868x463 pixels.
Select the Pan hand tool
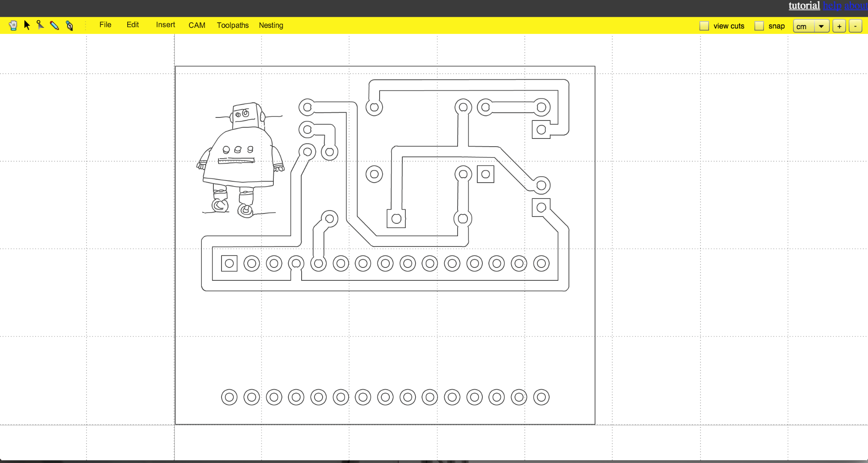click(x=12, y=26)
